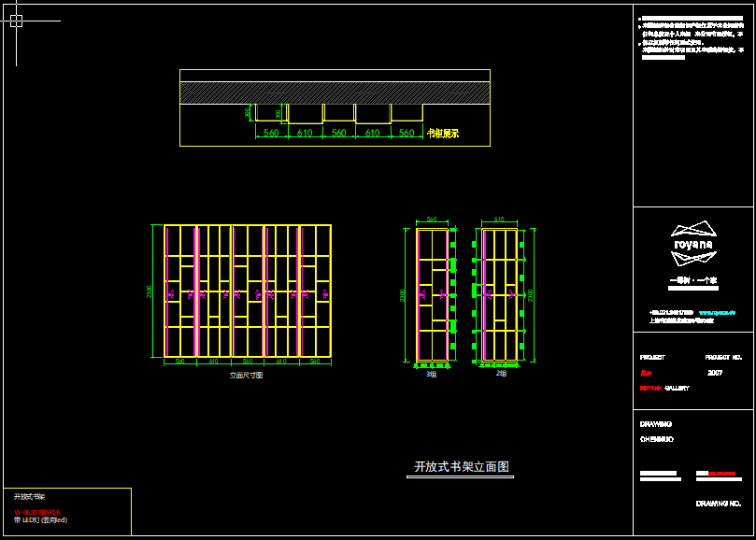Click the 2组 caption label
Screen dimensions: 756x540
501,374
